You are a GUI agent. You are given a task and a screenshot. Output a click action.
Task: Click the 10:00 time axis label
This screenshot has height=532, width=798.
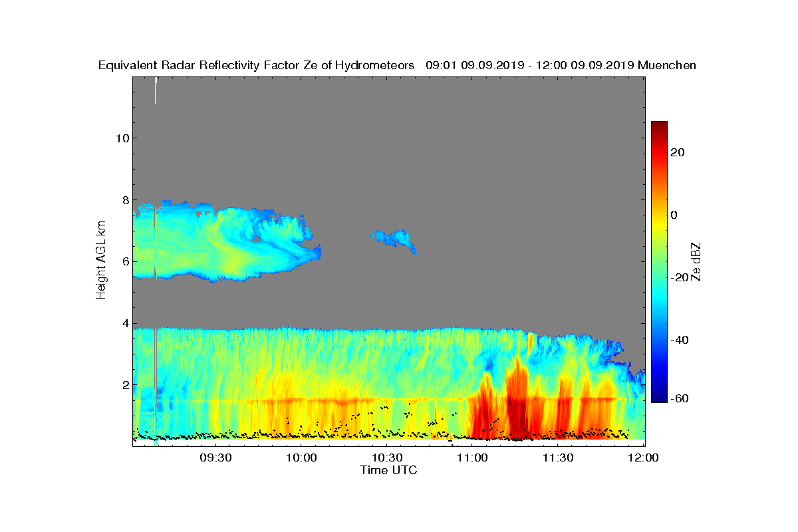301,458
